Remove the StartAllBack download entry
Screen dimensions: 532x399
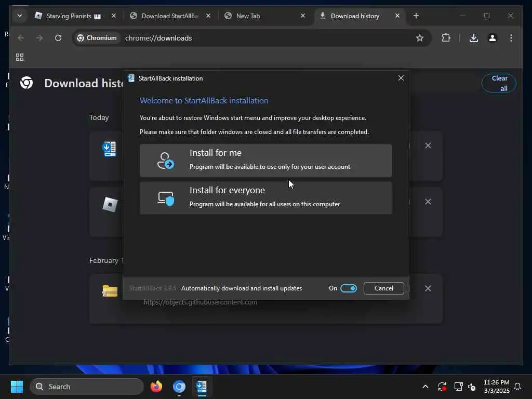pos(428,145)
